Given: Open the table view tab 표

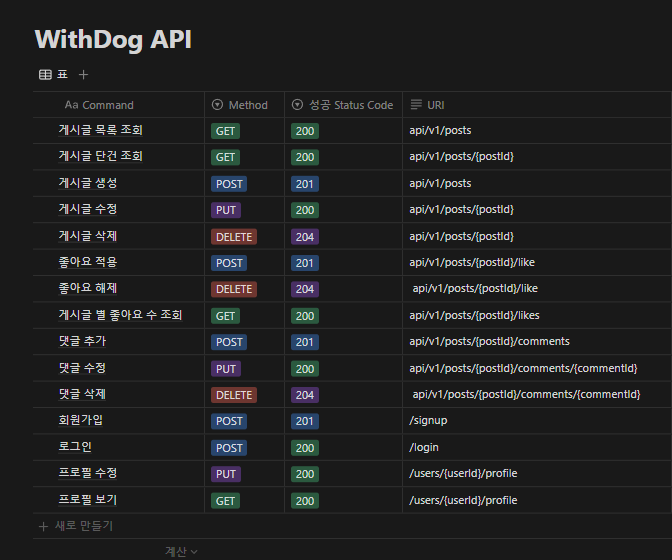Looking at the screenshot, I should pos(54,75).
